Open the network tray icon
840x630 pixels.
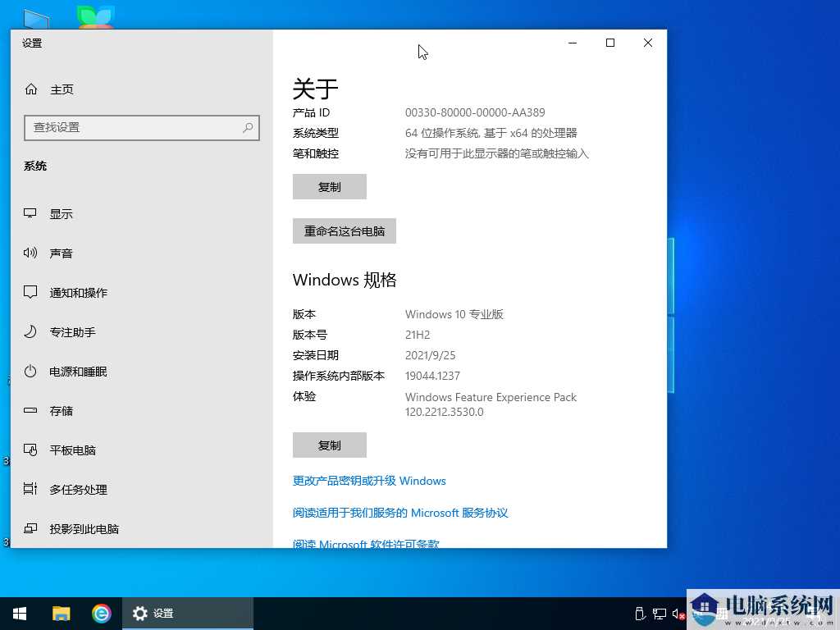pos(660,614)
